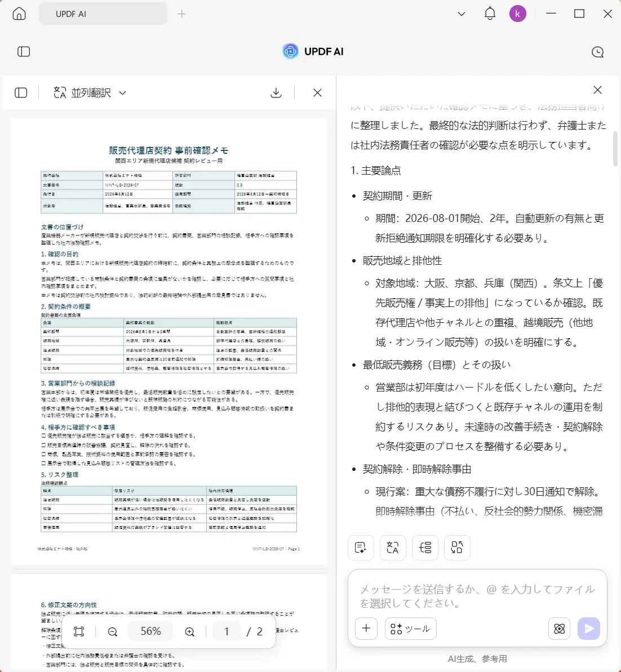Click the mind map quick-action icon
The image size is (621, 672).
[x=425, y=548]
